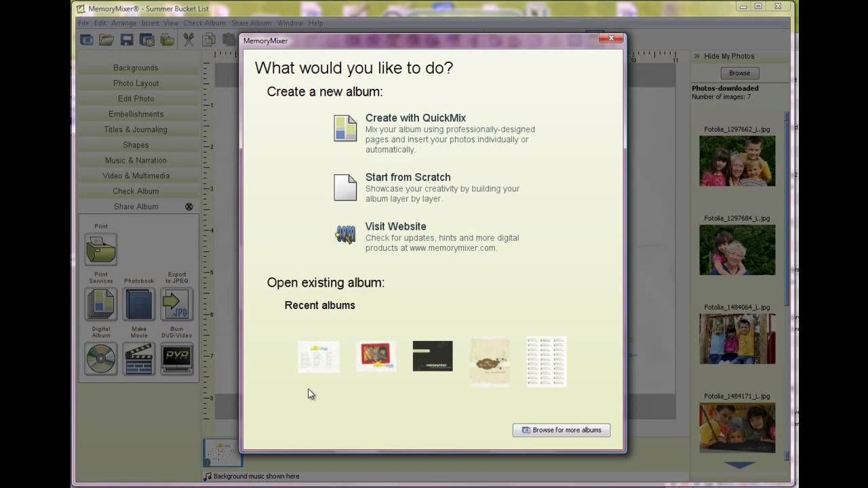This screenshot has height=488, width=868.
Task: Select photo Fotolia_1297662_L.jpg thumbnail
Action: [x=737, y=161]
